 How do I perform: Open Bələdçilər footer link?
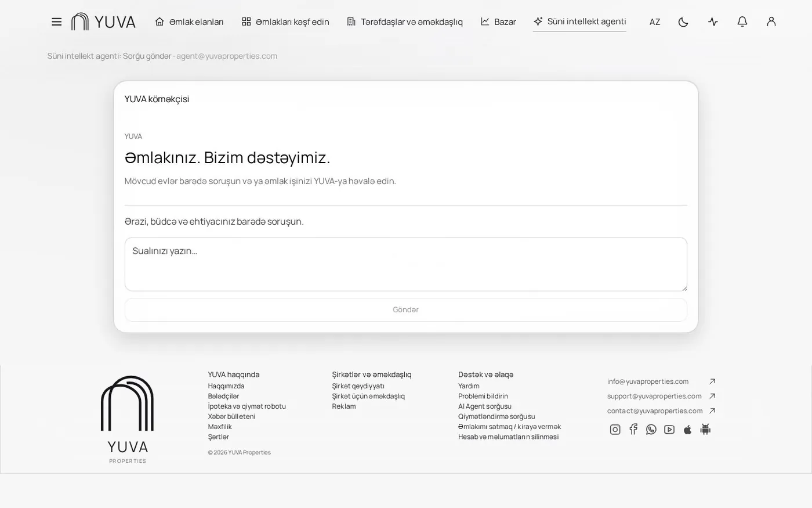click(223, 396)
